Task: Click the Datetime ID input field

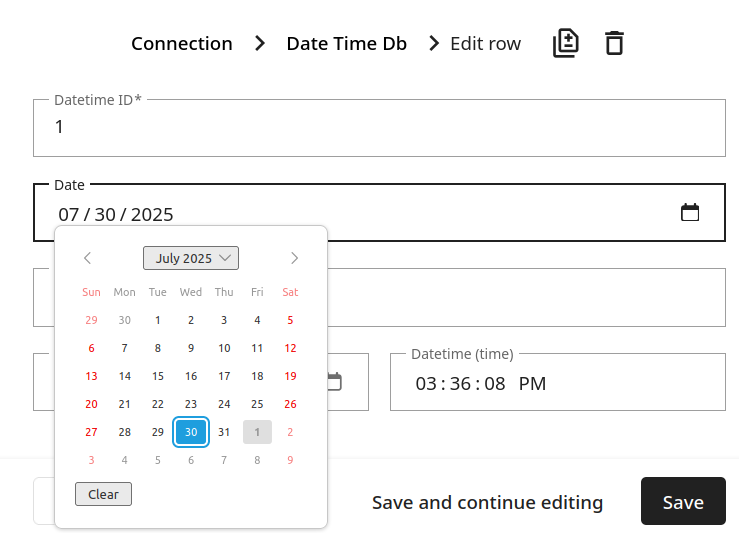Action: 379,128
